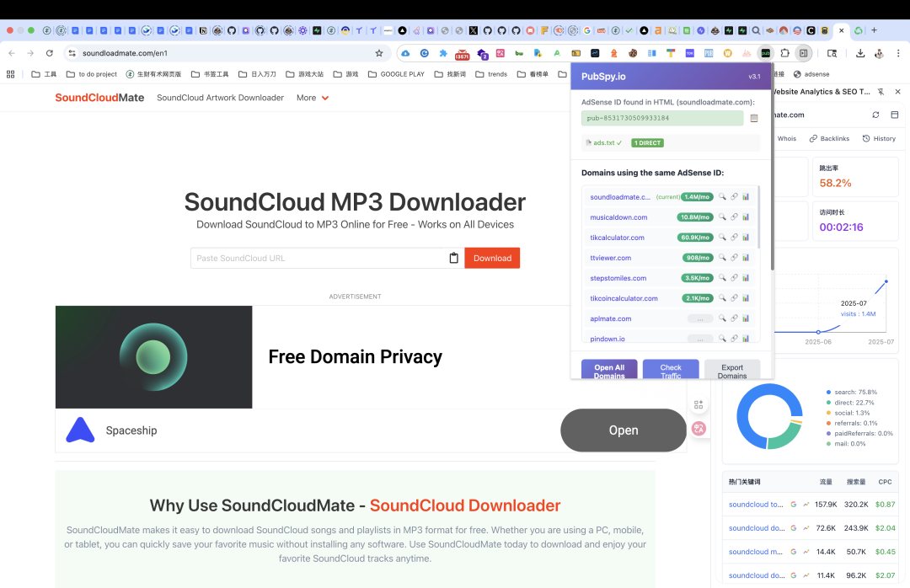Click the 2025-07 data point on visits chart

tap(886, 281)
